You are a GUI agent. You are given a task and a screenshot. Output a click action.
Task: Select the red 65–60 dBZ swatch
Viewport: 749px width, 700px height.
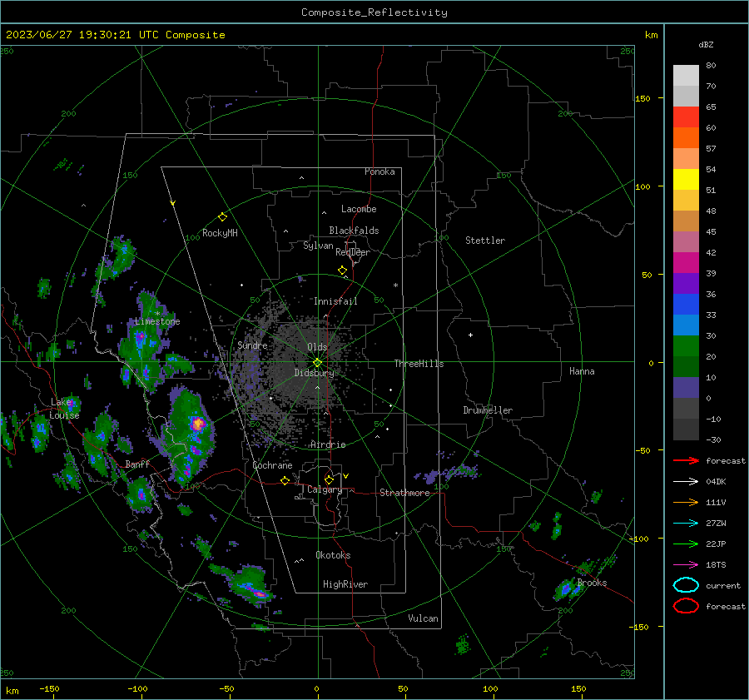[686, 117]
